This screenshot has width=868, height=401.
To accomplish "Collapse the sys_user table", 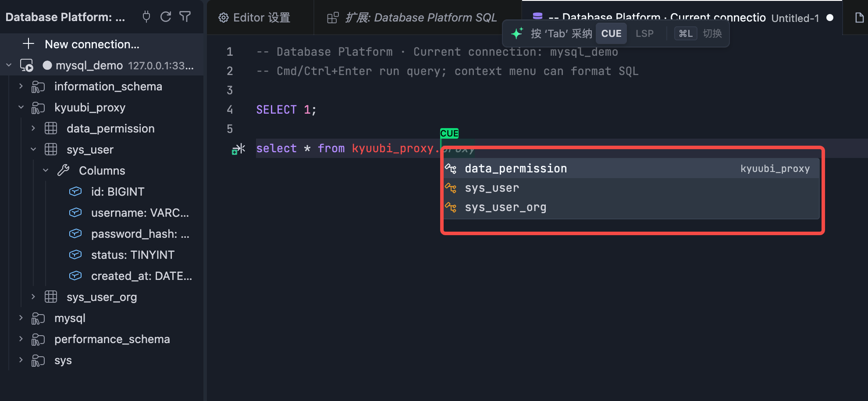I will pyautogui.click(x=33, y=150).
